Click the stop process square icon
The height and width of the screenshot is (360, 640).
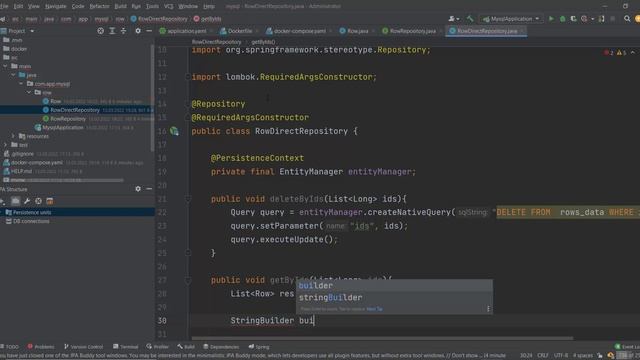[x=612, y=19]
